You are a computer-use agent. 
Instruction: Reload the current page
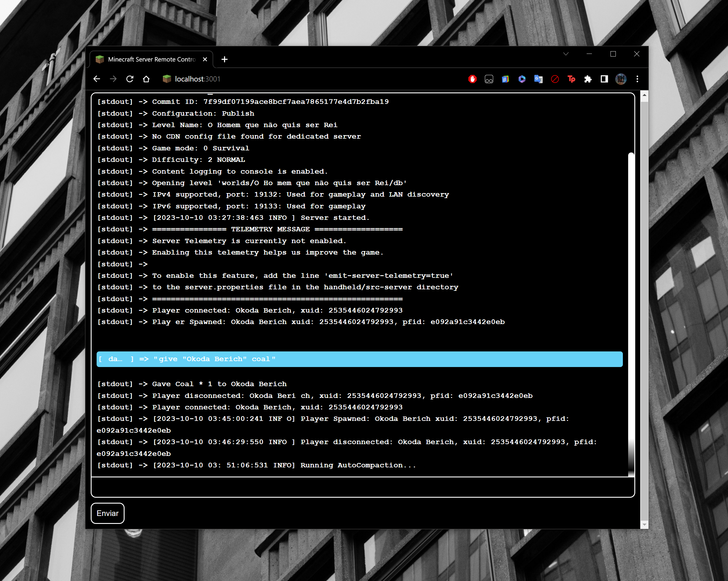coord(130,79)
